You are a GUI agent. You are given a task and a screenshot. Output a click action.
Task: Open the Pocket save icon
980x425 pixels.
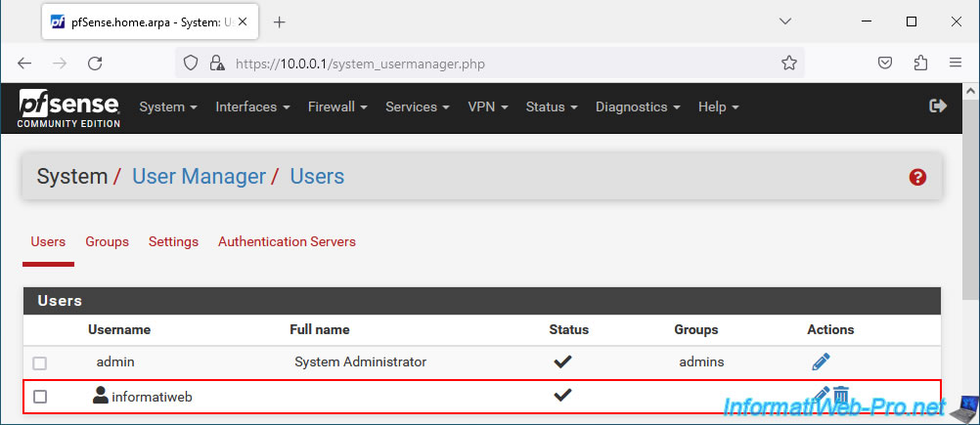click(885, 64)
